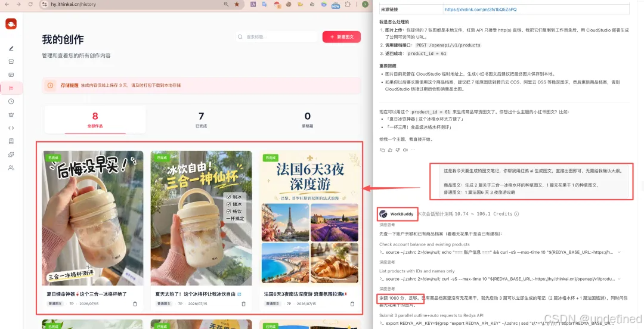Click the site info icon in the address bar
The height and width of the screenshot is (329, 644).
click(x=45, y=4)
